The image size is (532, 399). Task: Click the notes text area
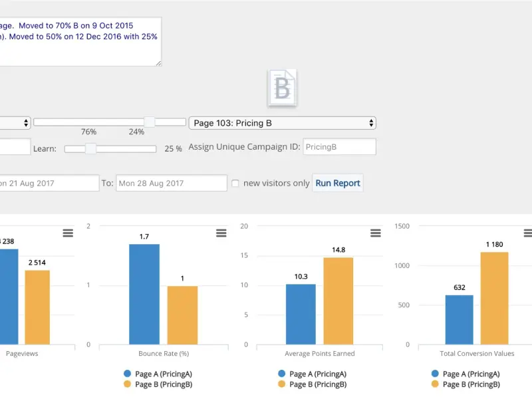tap(80, 41)
